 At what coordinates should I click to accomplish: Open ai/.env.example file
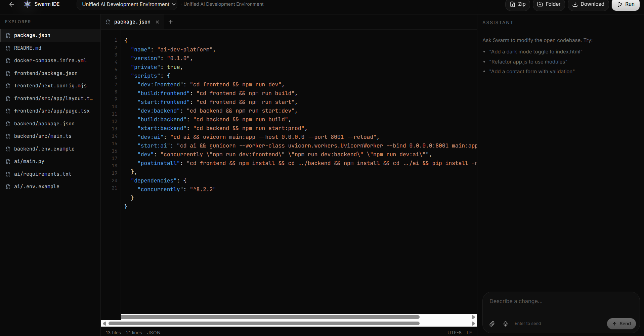pyautogui.click(x=50, y=186)
